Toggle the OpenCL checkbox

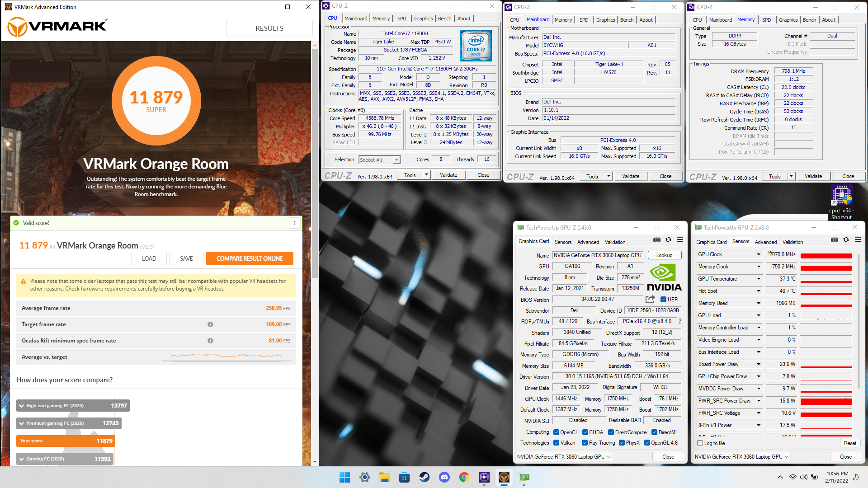click(556, 432)
